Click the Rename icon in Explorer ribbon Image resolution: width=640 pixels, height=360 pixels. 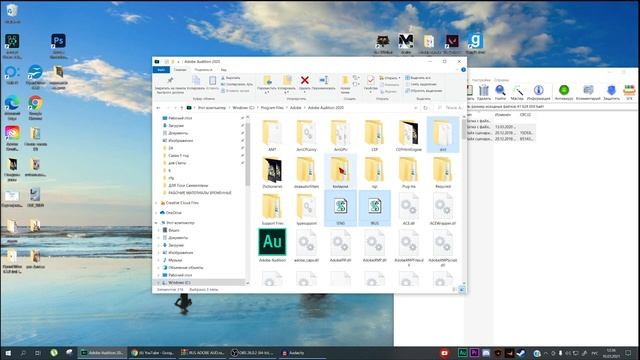324,80
